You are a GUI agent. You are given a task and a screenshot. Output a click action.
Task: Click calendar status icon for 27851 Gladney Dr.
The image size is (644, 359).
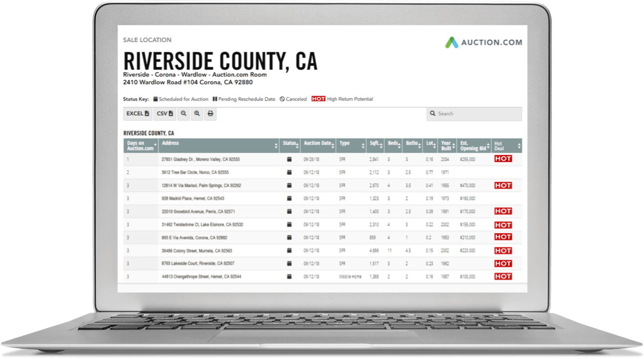pyautogui.click(x=289, y=159)
